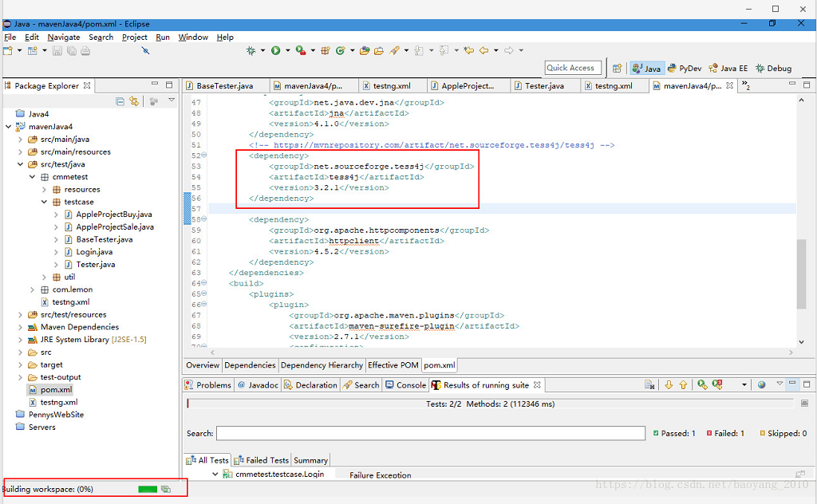The image size is (817, 504).
Task: Click the Open Task folder icon
Action: point(379,50)
